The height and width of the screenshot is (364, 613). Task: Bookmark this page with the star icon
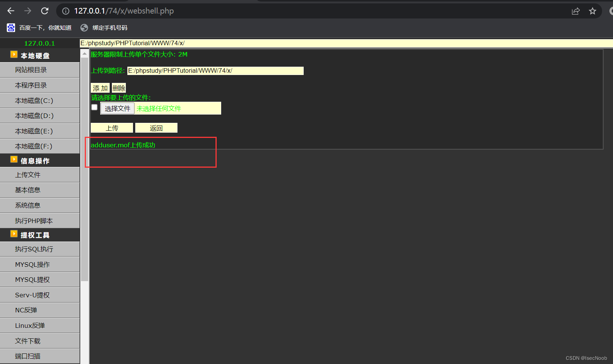(x=593, y=11)
